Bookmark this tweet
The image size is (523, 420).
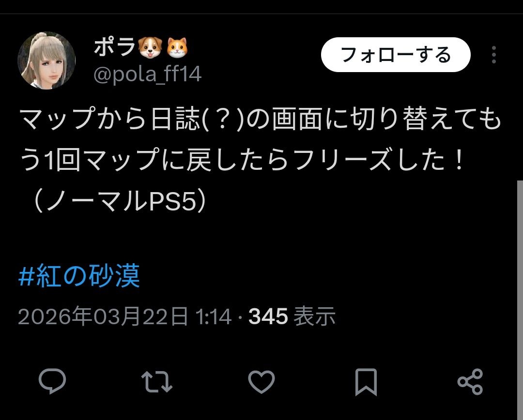366,382
